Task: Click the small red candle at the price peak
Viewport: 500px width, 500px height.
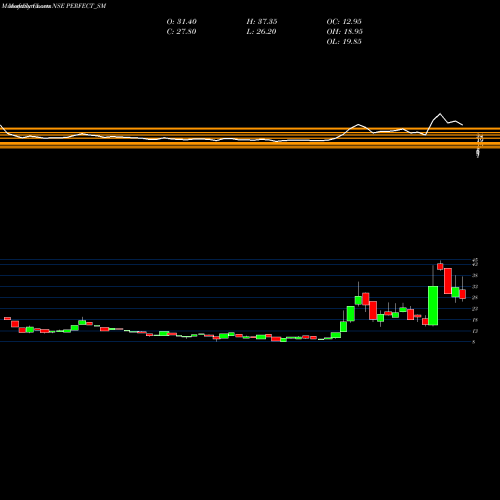Action: [440, 266]
